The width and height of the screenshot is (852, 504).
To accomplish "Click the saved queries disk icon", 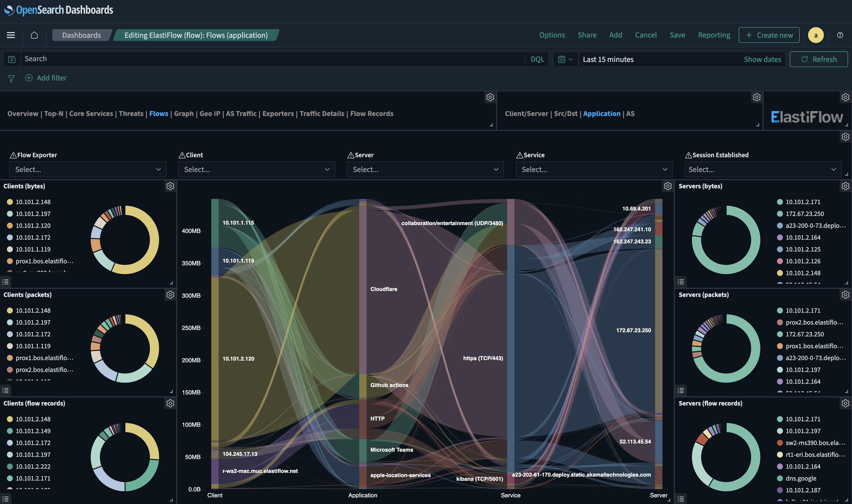I will click(x=12, y=59).
